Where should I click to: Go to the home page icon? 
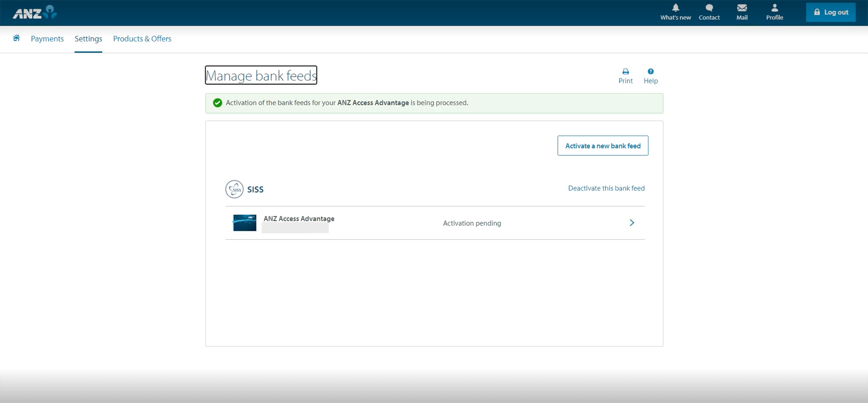pos(16,38)
